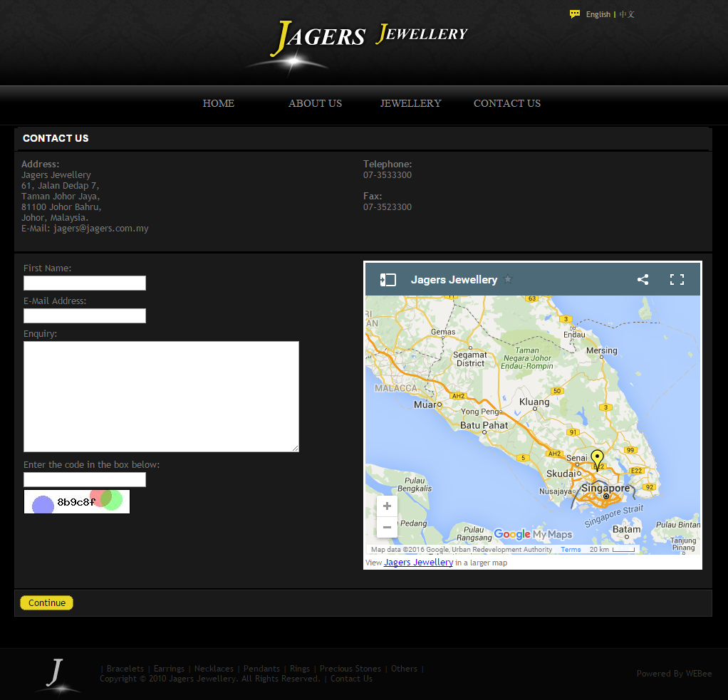Focus the E-Mail Address input field
Viewport: 728px width, 700px height.
[85, 315]
